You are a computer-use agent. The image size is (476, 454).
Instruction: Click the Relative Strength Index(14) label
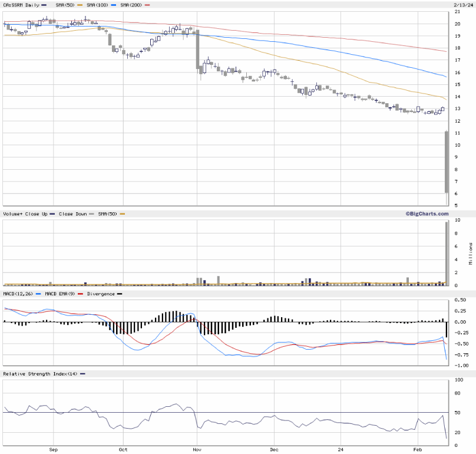click(x=40, y=374)
